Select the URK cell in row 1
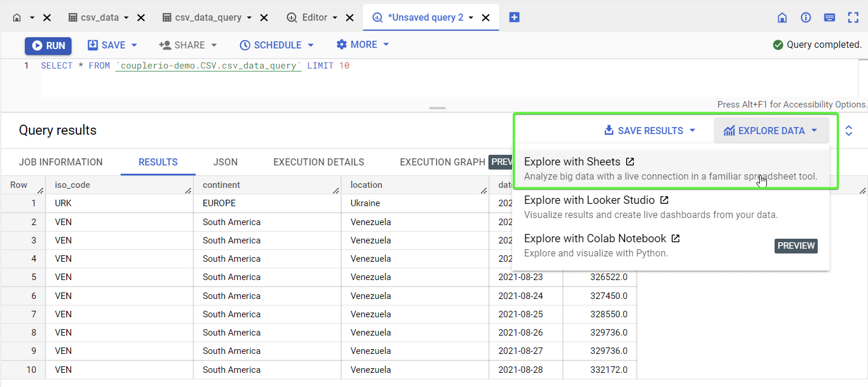 [119, 203]
